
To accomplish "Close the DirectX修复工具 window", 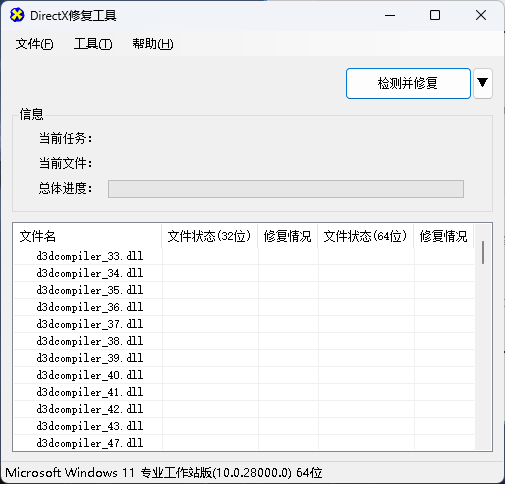I will (481, 15).
